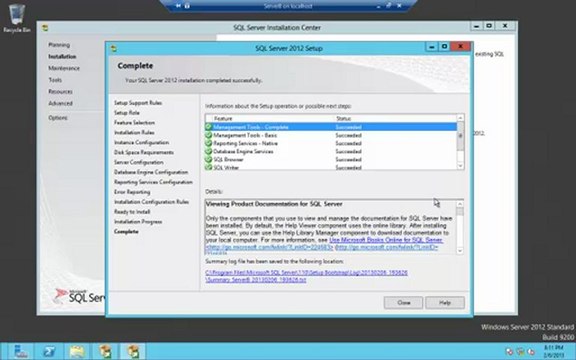Open the Maintenance section in Installation Center
The image size is (576, 360).
coord(64,68)
